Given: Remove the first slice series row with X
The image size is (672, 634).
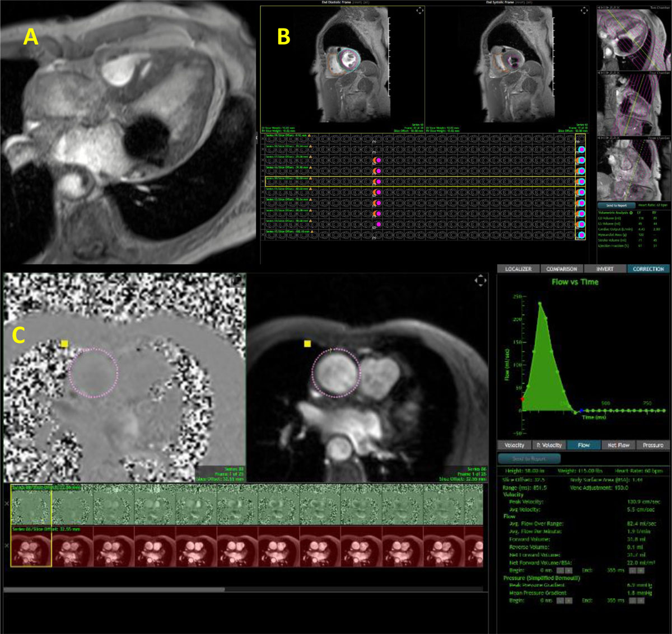Looking at the screenshot, I should 262,139.
